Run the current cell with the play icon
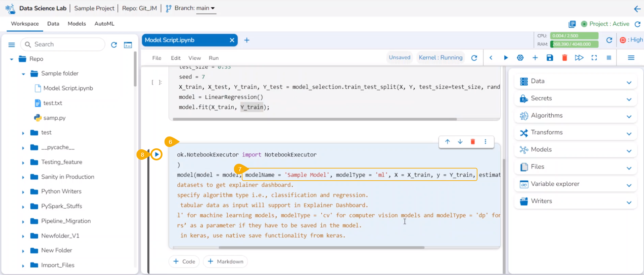The height and width of the screenshot is (275, 644). [505, 58]
